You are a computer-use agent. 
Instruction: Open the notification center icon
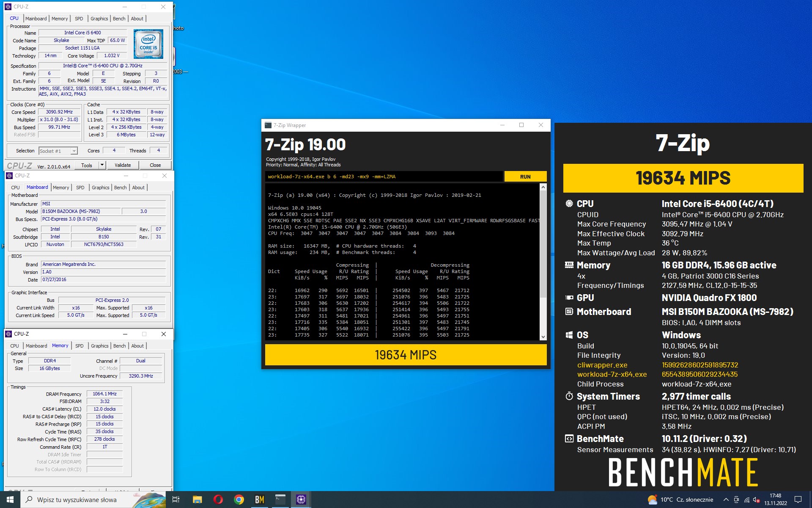[x=798, y=500]
